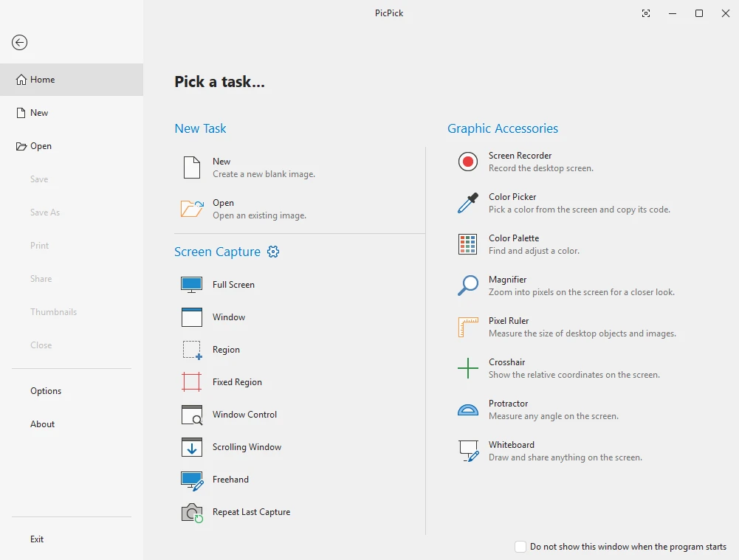
Task: Click the Full Screen capture monitor icon
Action: click(x=192, y=285)
